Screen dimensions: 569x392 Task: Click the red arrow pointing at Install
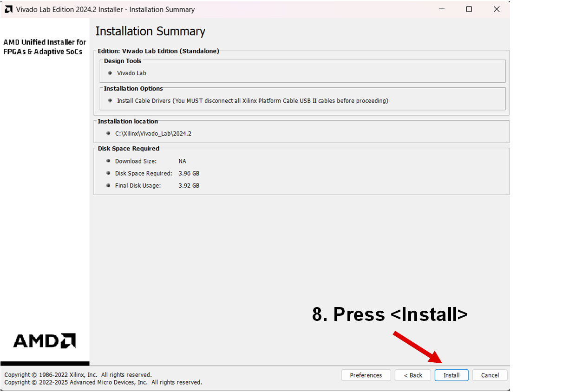click(418, 347)
